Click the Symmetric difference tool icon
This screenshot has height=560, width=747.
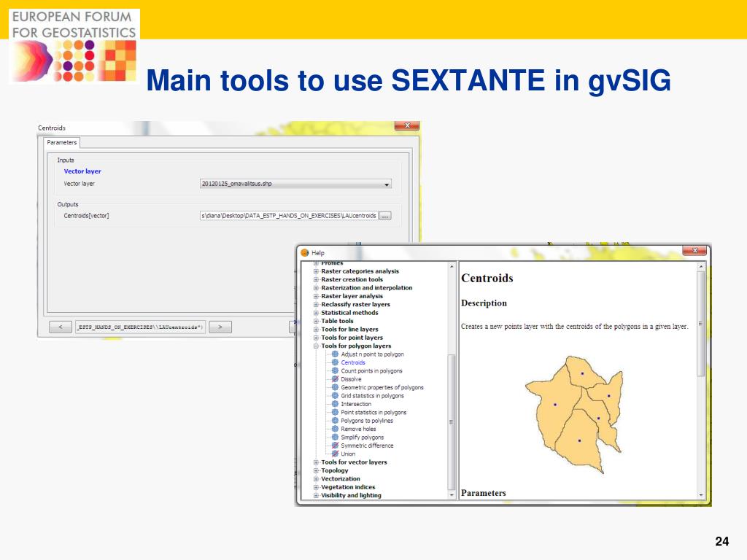[335, 446]
